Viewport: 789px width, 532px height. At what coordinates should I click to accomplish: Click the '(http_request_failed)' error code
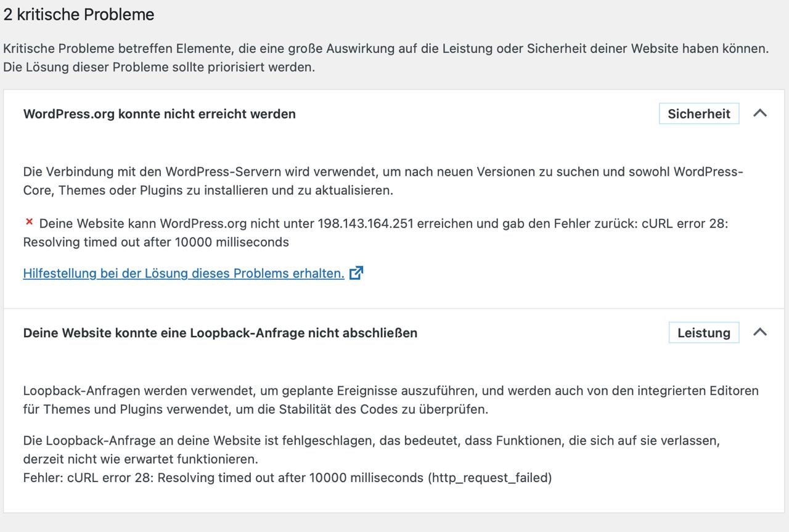[489, 478]
